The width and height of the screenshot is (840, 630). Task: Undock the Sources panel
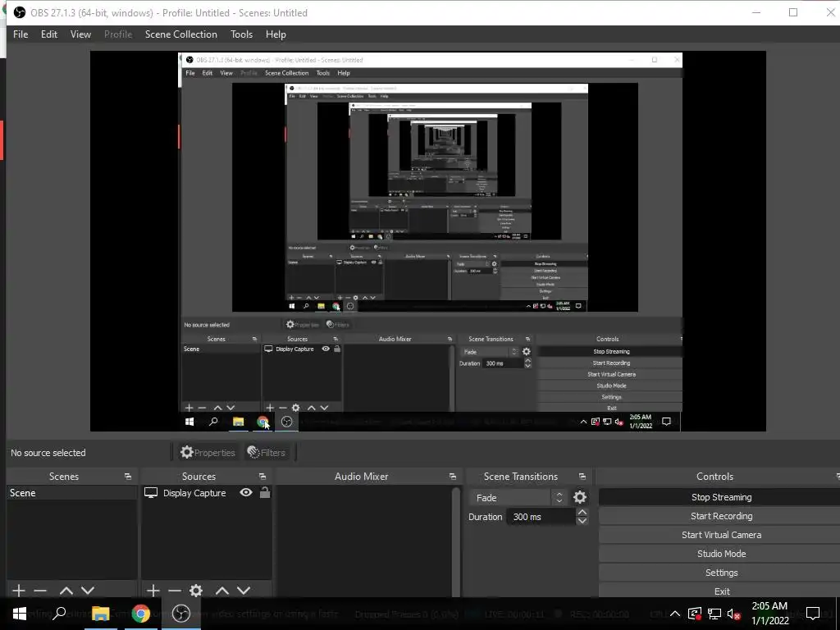point(262,477)
